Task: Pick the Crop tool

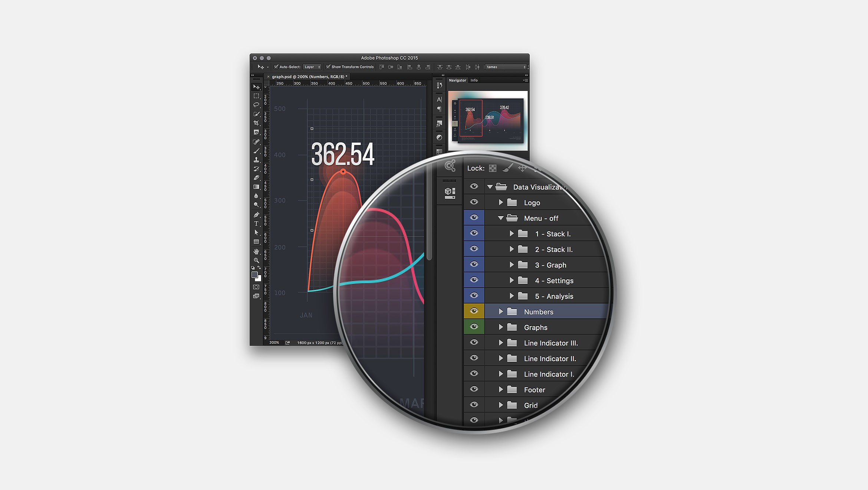Action: click(256, 122)
